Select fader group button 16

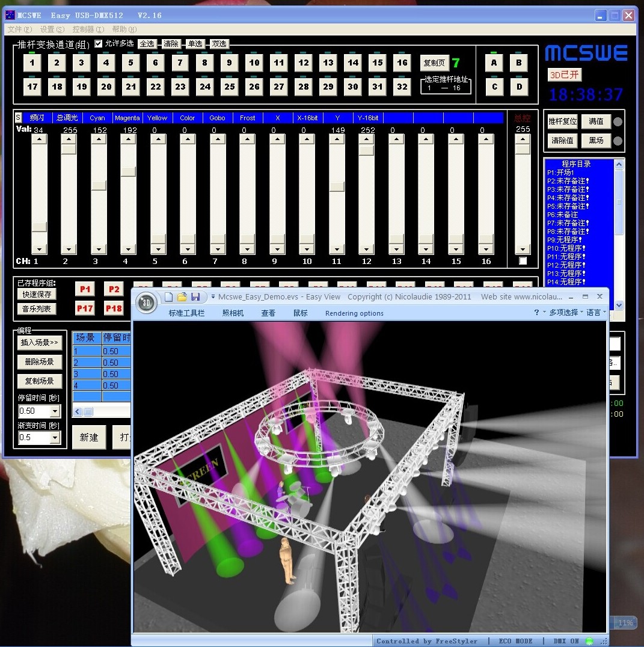pyautogui.click(x=402, y=63)
